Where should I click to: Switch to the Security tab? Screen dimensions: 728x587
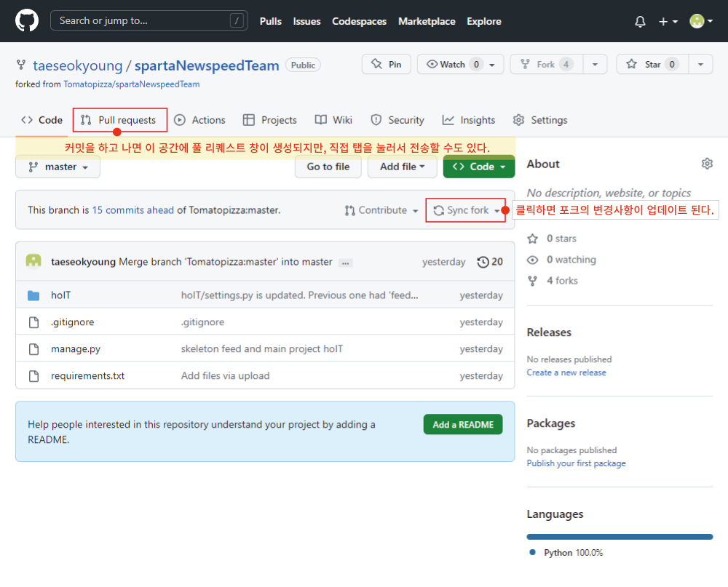coord(397,120)
